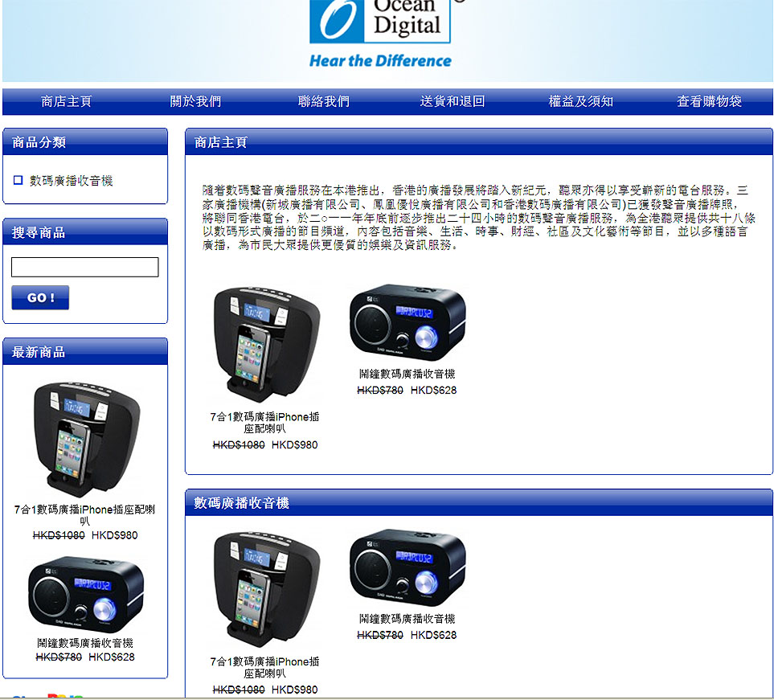The height and width of the screenshot is (700, 774).
Task: Click 鬧鐘數碼廣播收音機 title in 商店主頁 panel
Action: point(407,374)
